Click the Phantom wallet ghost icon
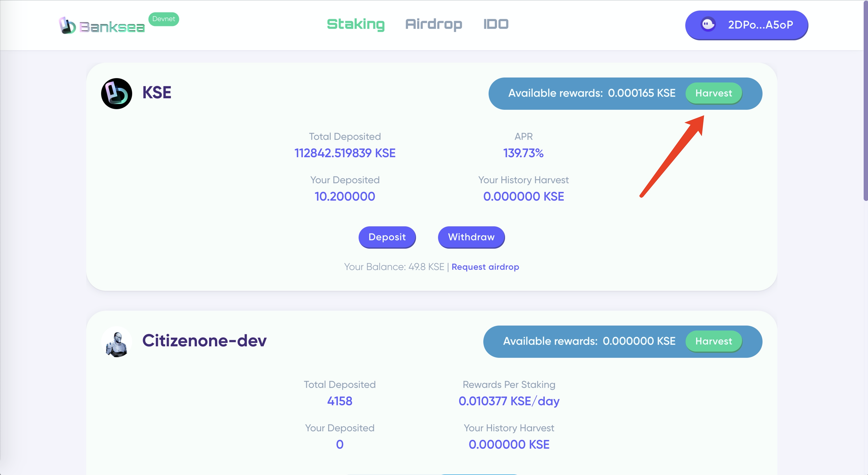This screenshot has width=868, height=475. 708,24
